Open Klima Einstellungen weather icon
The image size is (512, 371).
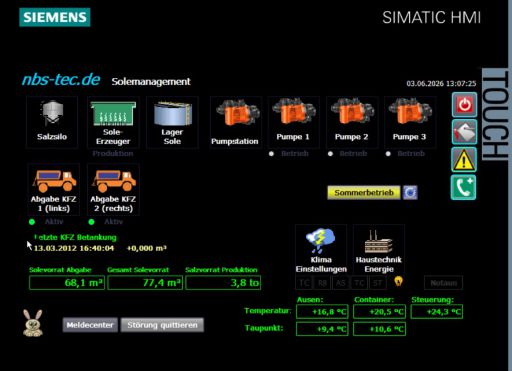tap(321, 250)
